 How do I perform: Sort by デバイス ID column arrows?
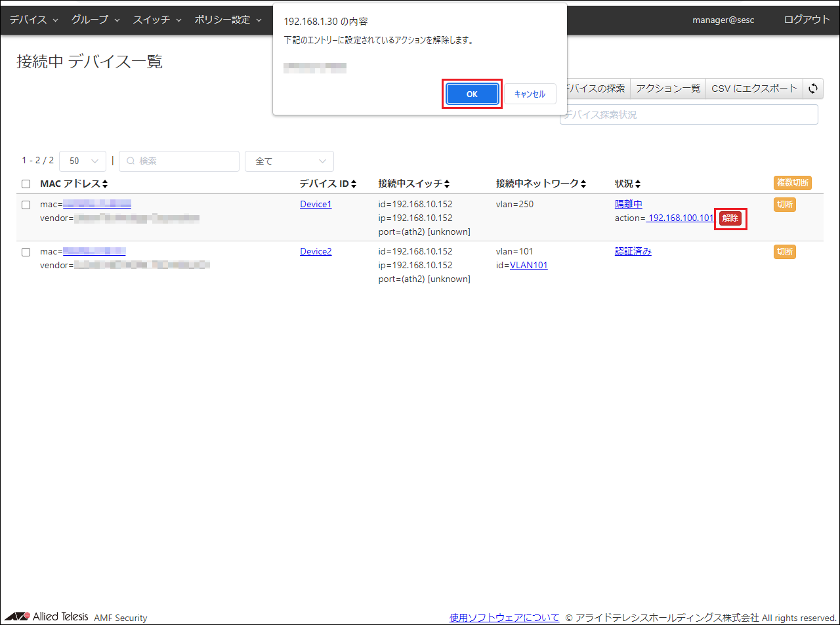pos(354,184)
